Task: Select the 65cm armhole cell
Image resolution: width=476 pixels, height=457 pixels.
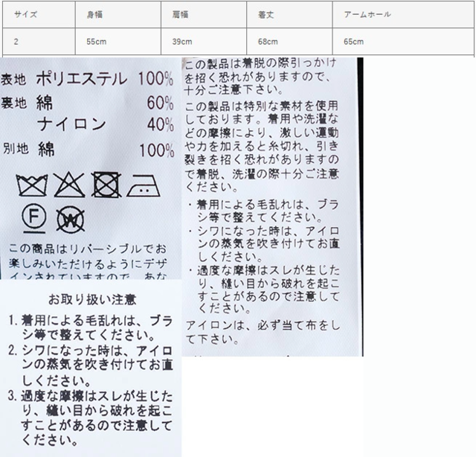Action: tap(353, 42)
